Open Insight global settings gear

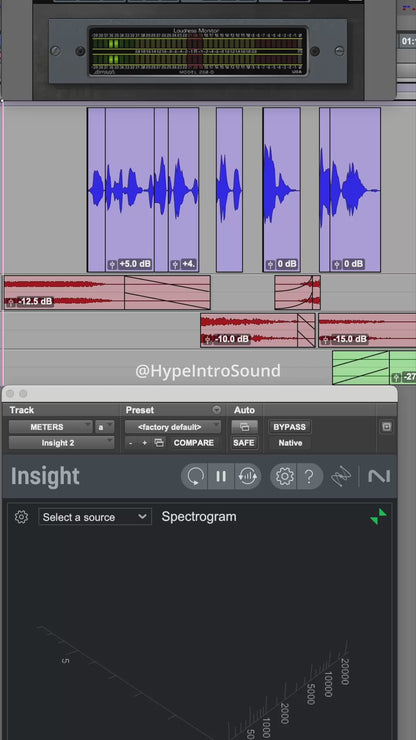[284, 476]
